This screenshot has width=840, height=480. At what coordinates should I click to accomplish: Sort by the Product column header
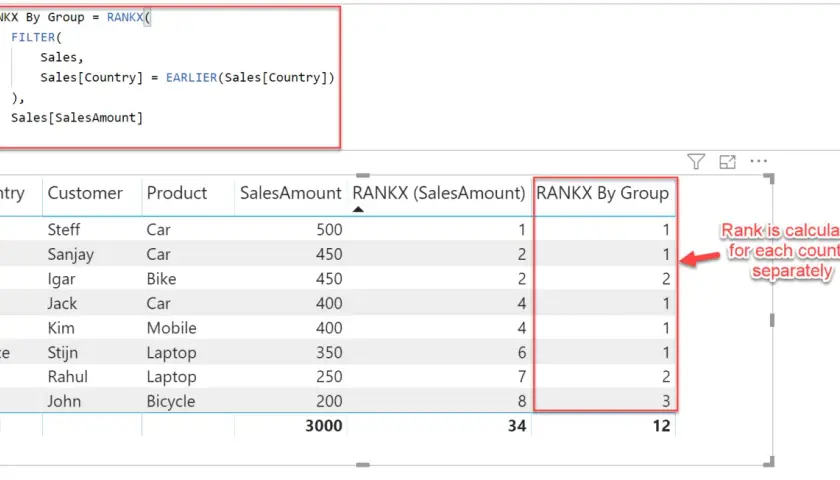pos(176,193)
